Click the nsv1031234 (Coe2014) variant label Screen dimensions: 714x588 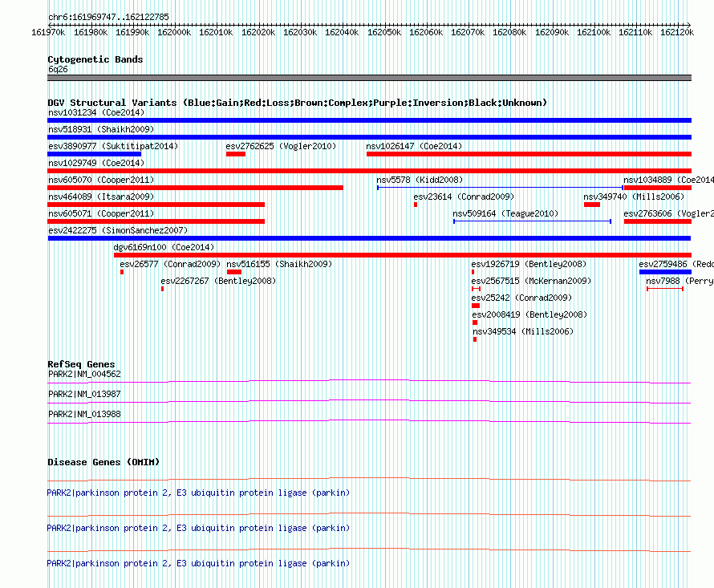click(96, 112)
